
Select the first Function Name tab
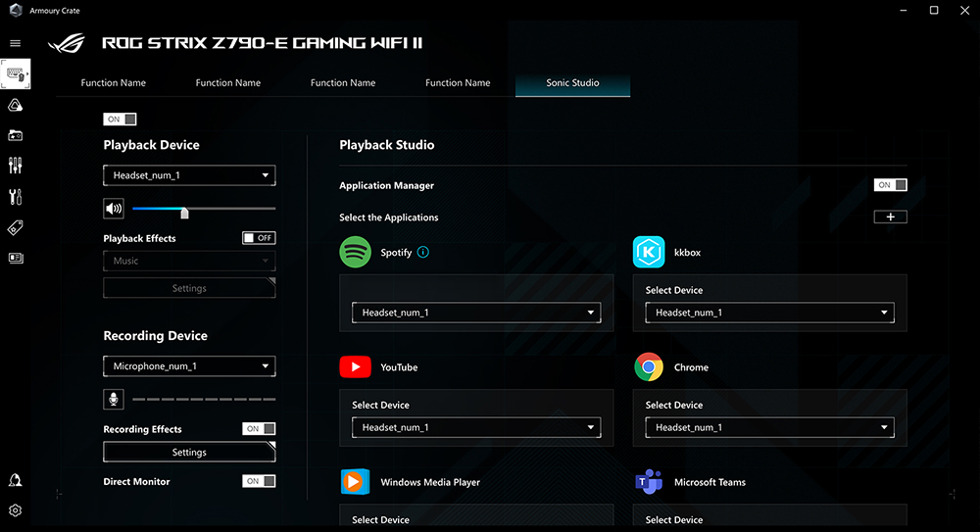pyautogui.click(x=113, y=83)
